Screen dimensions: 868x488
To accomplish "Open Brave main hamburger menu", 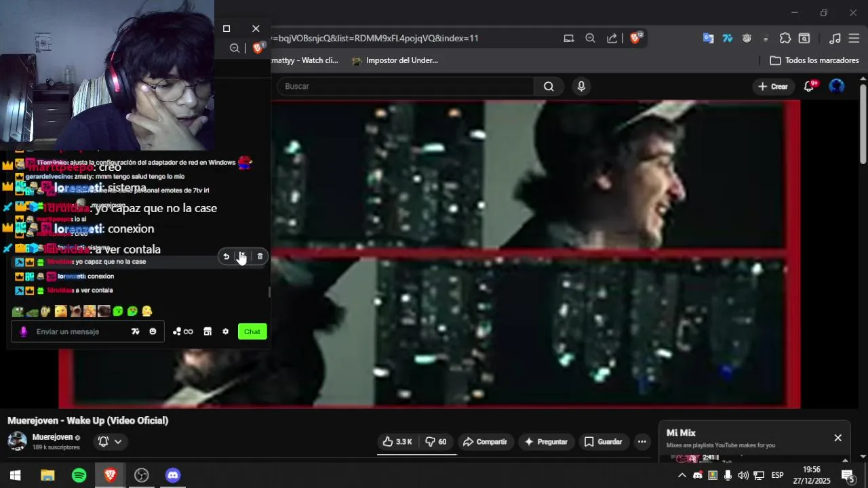I will click(x=854, y=38).
